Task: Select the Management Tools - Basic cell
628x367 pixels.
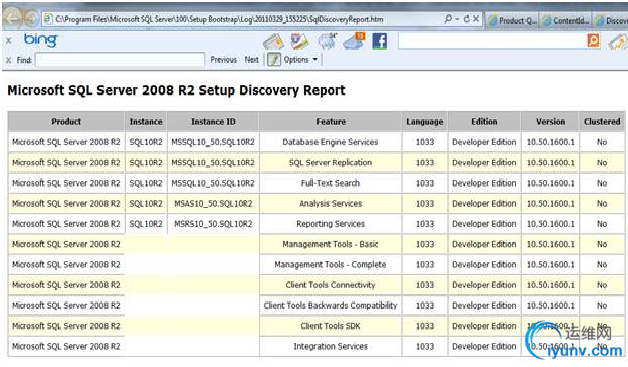Action: coord(330,244)
